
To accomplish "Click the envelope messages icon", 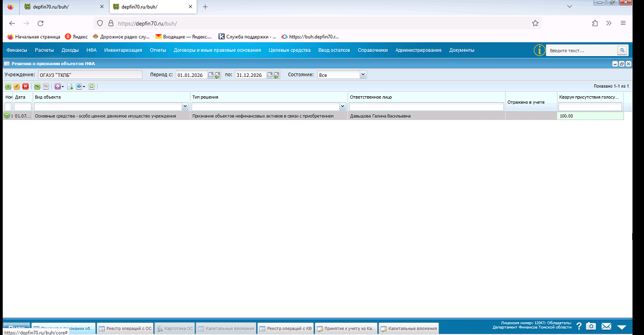I will pos(606,326).
